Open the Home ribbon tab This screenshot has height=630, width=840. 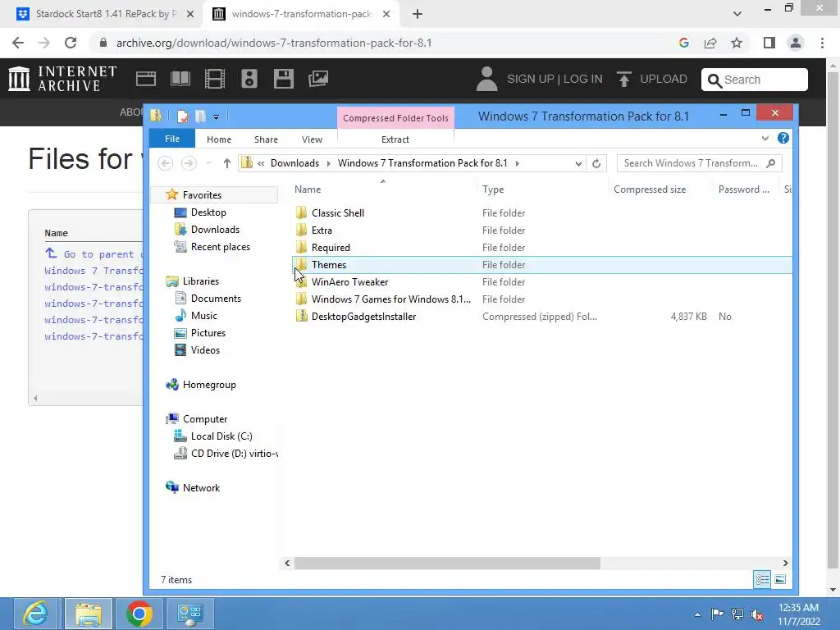pyautogui.click(x=218, y=139)
